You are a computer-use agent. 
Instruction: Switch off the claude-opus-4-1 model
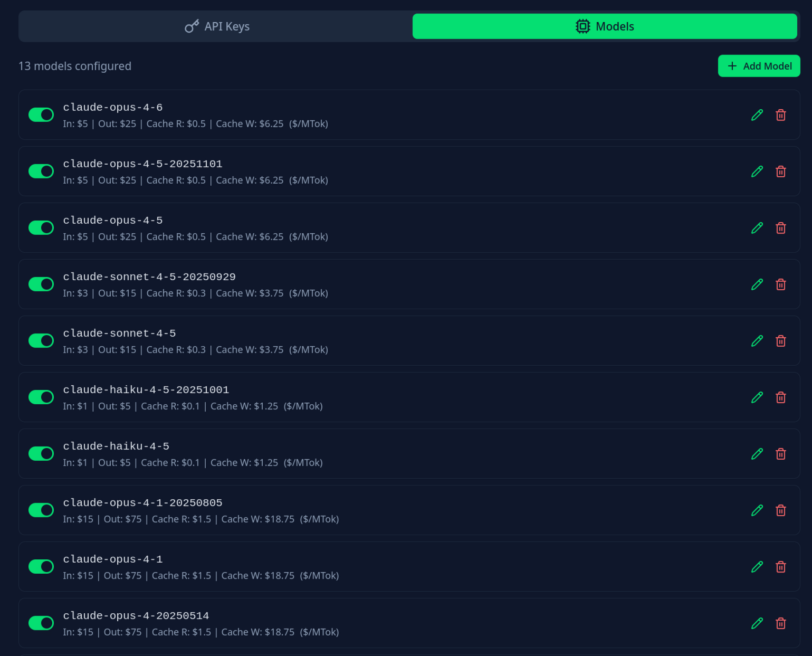[41, 566]
